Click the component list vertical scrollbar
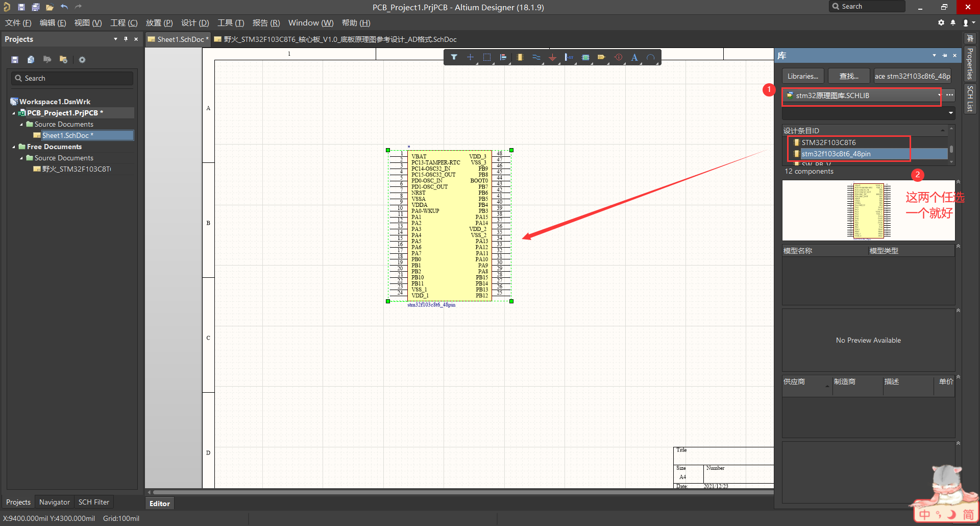This screenshot has height=526, width=980. (951, 149)
